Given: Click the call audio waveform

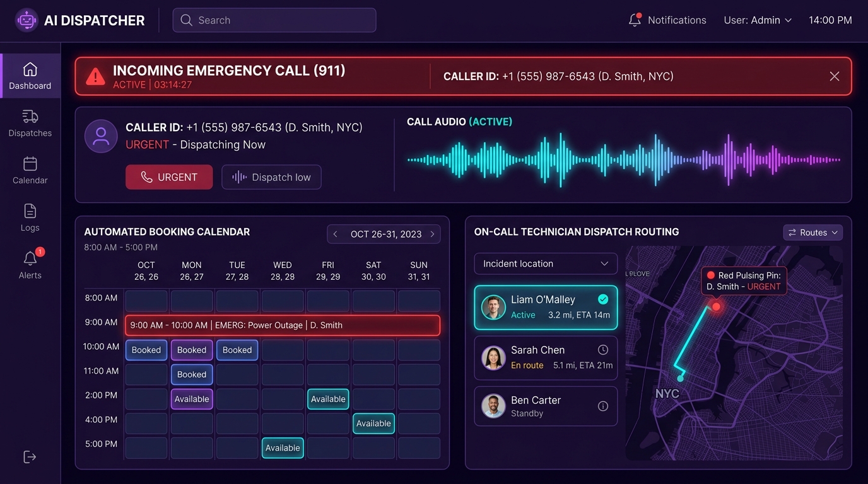Looking at the screenshot, I should click(623, 160).
